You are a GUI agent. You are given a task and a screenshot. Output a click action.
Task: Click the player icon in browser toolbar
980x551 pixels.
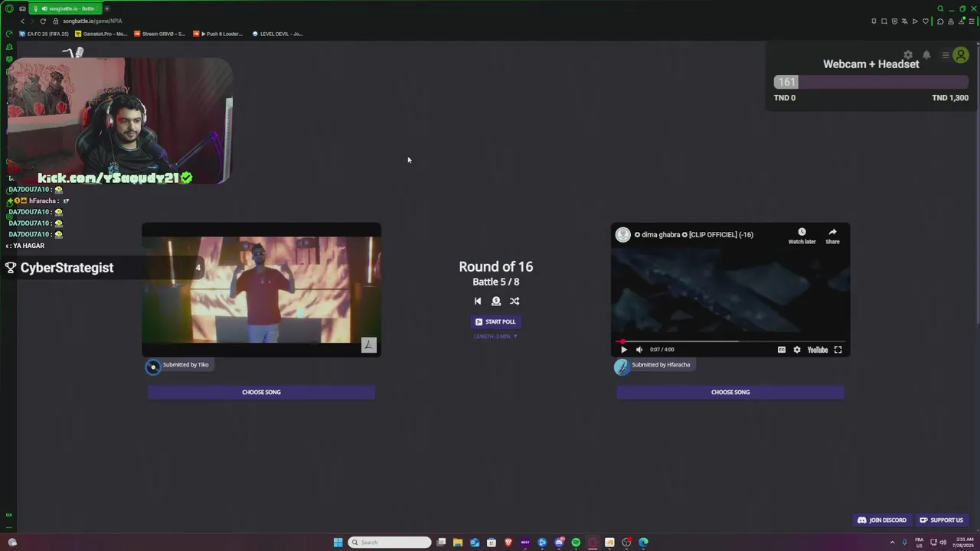pyautogui.click(x=915, y=21)
